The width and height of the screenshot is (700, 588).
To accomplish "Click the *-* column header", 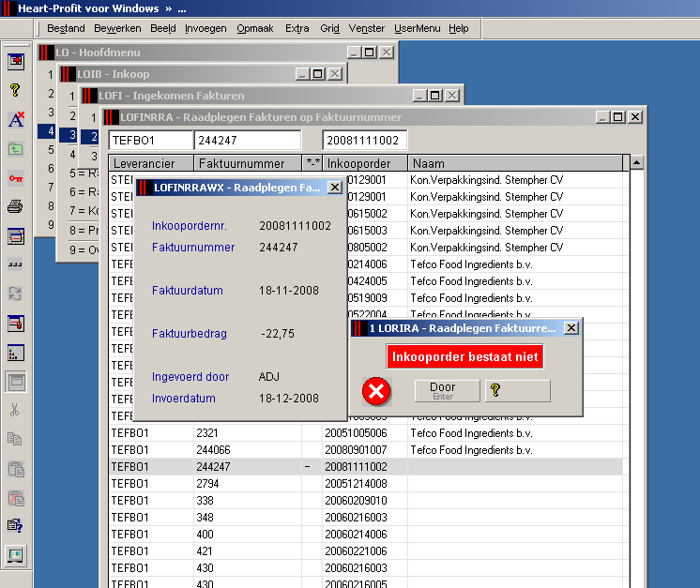I will (312, 163).
